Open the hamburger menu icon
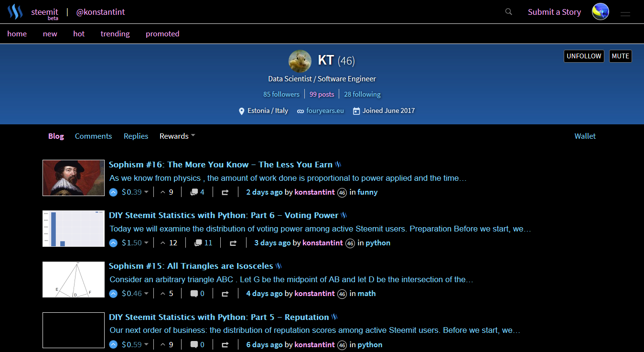 point(625,14)
